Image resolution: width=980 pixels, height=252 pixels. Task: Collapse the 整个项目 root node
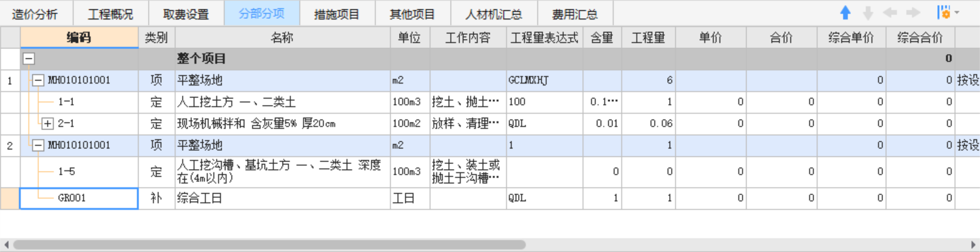tap(29, 60)
